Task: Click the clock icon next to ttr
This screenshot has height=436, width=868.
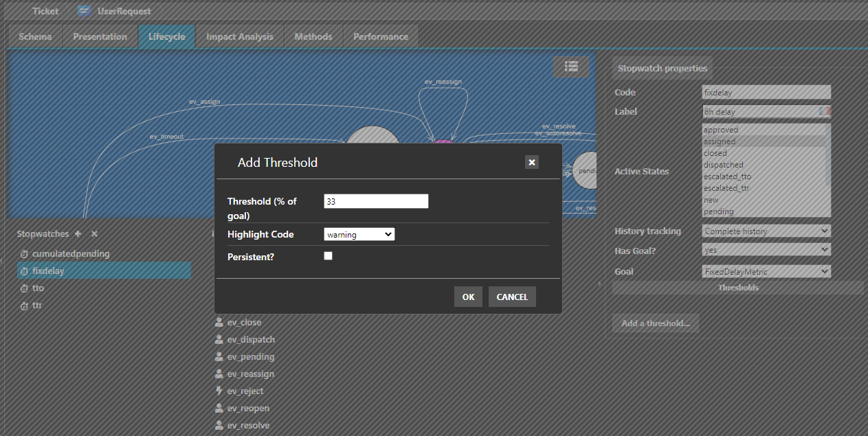Action: [x=24, y=306]
